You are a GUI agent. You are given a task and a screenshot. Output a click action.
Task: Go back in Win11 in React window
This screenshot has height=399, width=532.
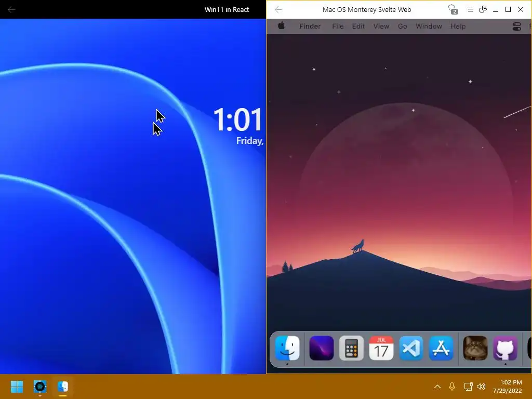pos(11,9)
